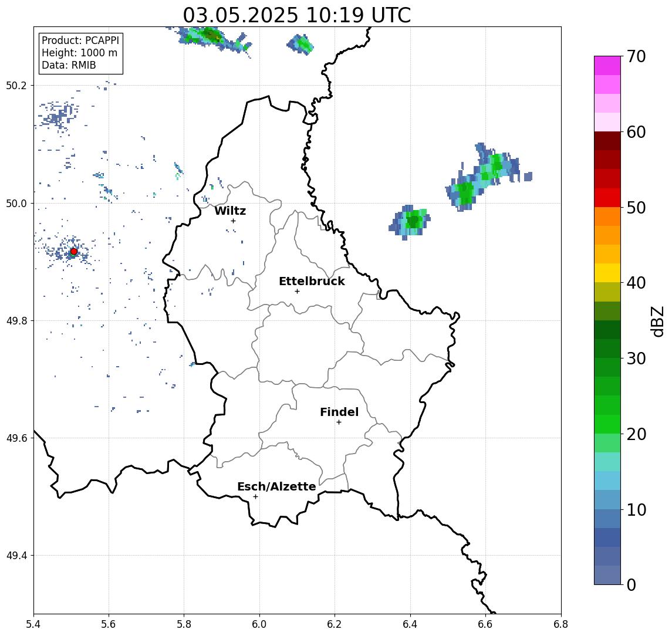Click the dark green colorbar segment near 30

point(607,349)
